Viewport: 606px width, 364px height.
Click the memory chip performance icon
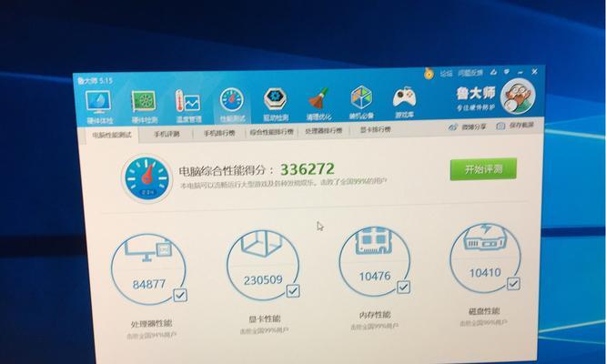point(374,240)
